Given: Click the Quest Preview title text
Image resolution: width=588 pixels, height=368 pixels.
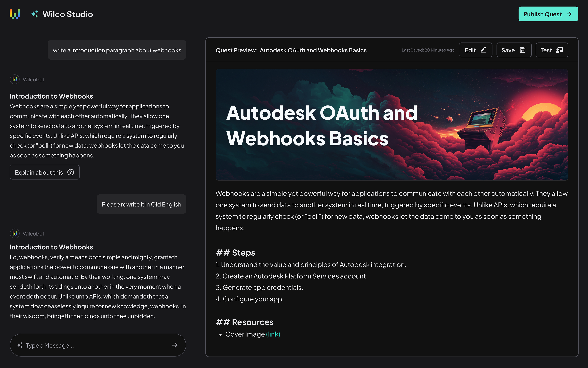Looking at the screenshot, I should tap(291, 50).
